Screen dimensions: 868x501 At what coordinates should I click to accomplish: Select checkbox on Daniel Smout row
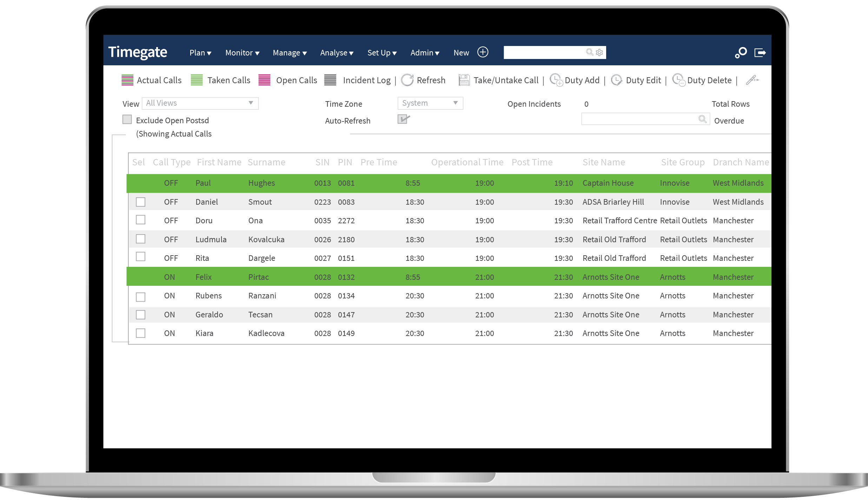pos(141,202)
